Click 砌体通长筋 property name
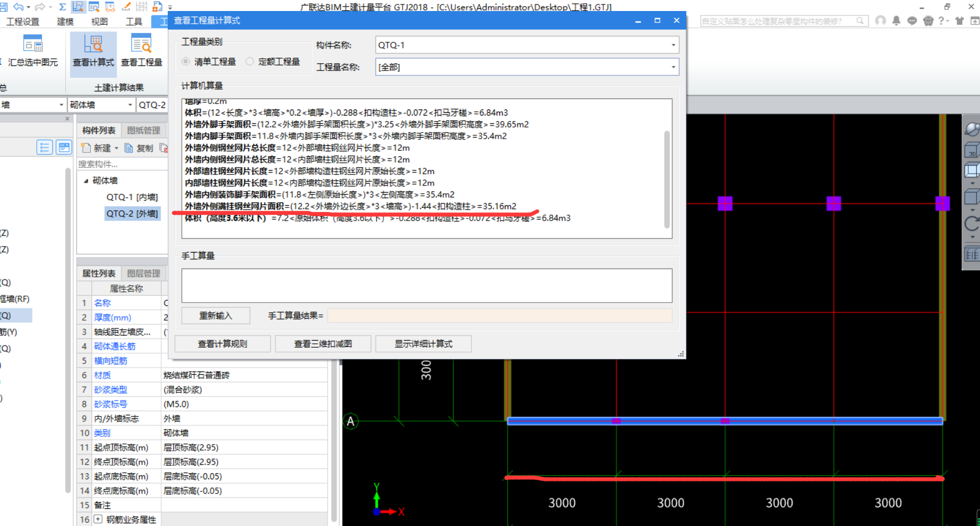The height and width of the screenshot is (526, 980). point(115,346)
